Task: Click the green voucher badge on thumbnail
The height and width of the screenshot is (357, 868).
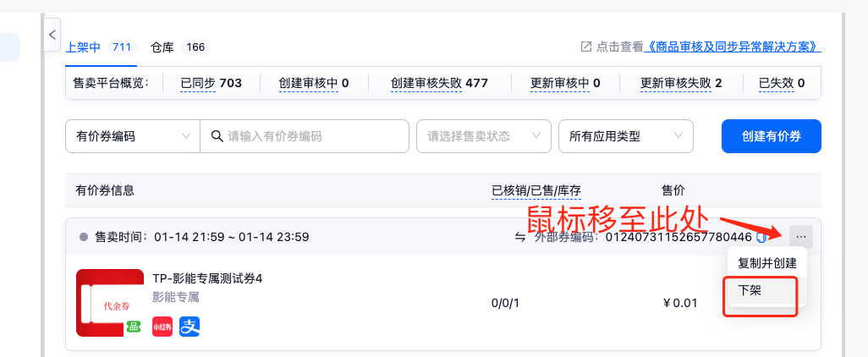Action: point(133,327)
